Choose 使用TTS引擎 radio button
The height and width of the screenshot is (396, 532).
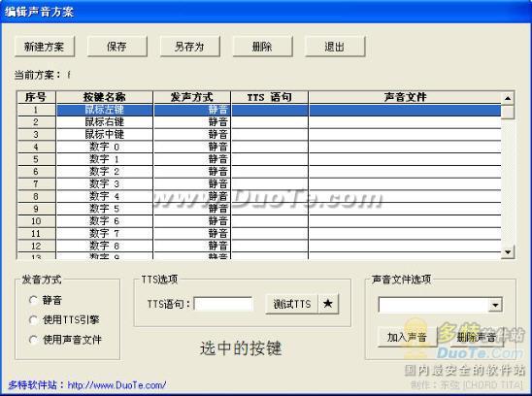click(x=33, y=319)
